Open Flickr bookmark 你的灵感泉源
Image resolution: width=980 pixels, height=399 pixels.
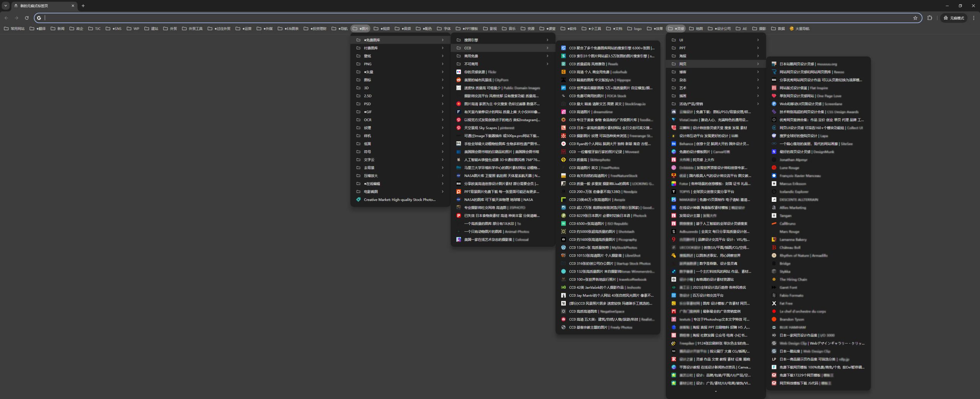[503, 72]
